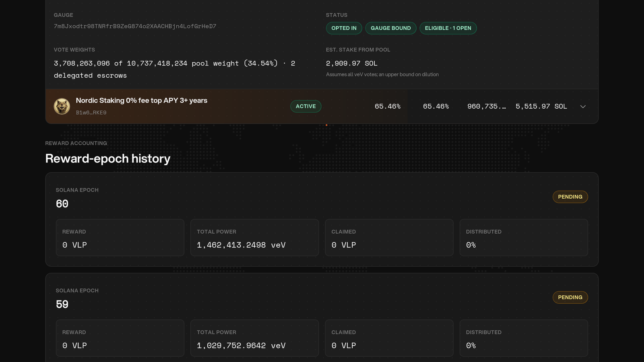Click the epoch 60 Reward 0 VLP card

[120, 238]
